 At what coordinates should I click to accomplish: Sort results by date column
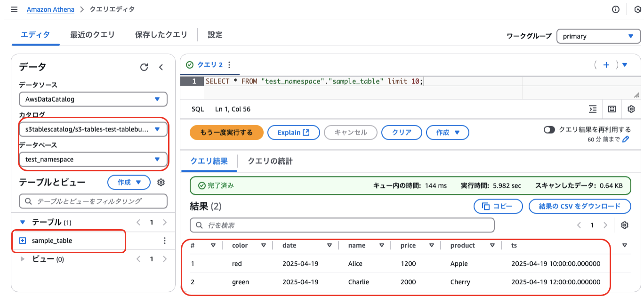330,245
